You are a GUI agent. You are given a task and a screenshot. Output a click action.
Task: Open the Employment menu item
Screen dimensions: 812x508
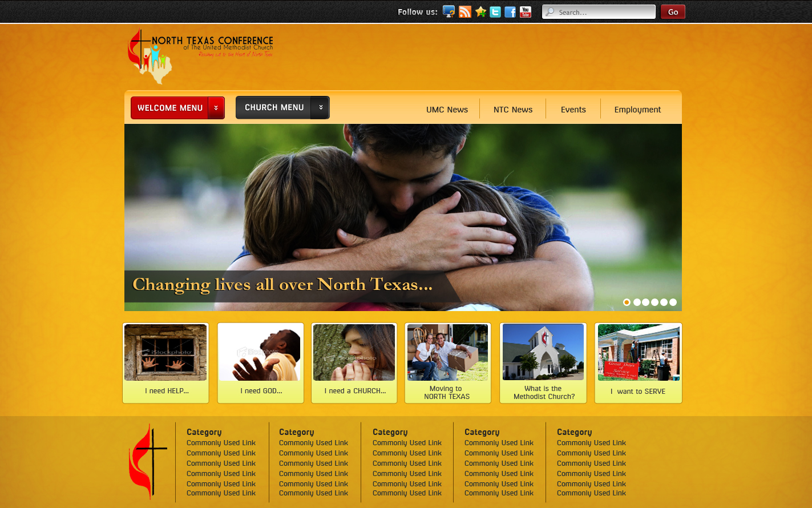coord(637,110)
